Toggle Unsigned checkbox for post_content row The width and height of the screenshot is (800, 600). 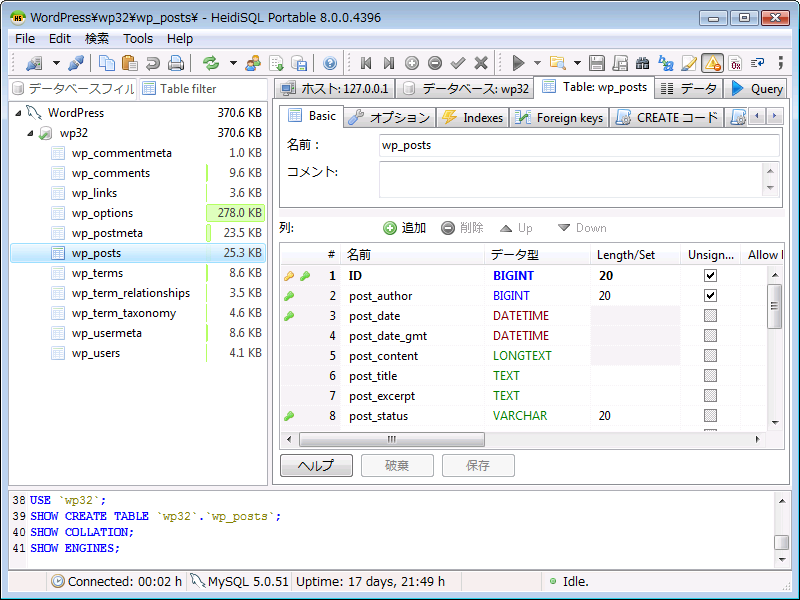click(x=710, y=355)
